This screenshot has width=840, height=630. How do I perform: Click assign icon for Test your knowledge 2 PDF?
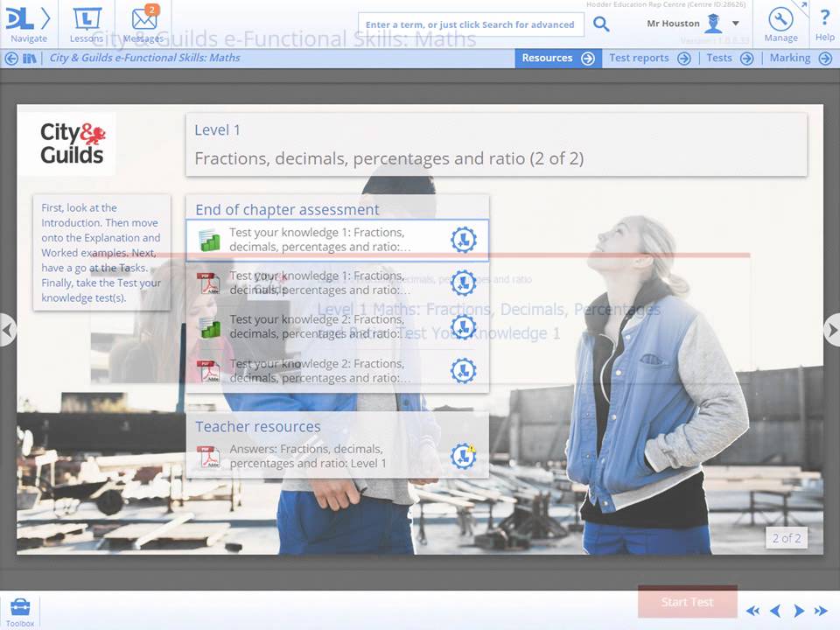point(464,370)
